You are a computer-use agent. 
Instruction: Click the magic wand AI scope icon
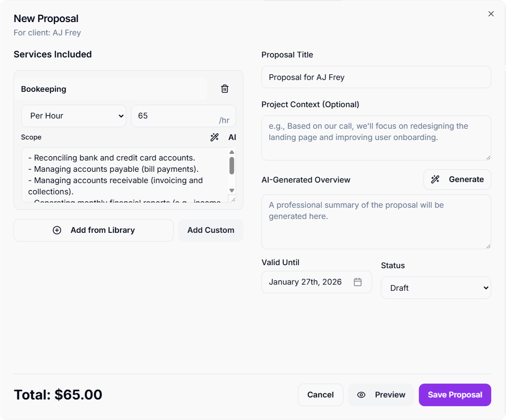pyautogui.click(x=215, y=137)
